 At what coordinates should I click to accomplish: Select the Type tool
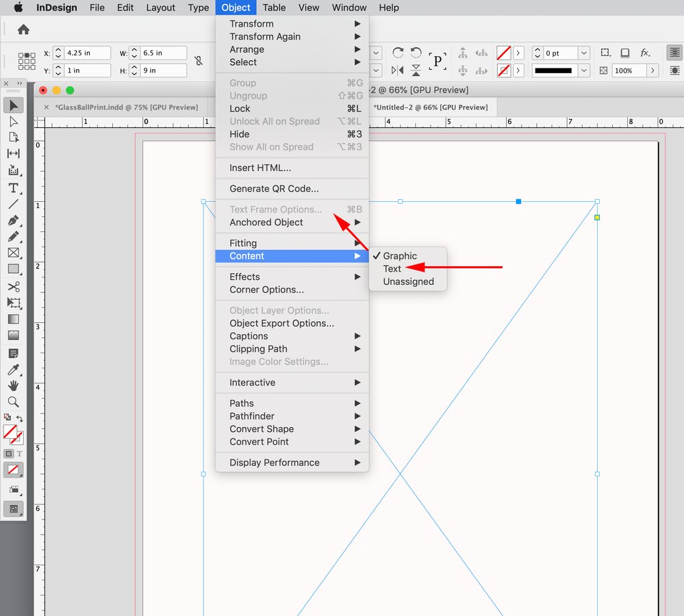14,188
